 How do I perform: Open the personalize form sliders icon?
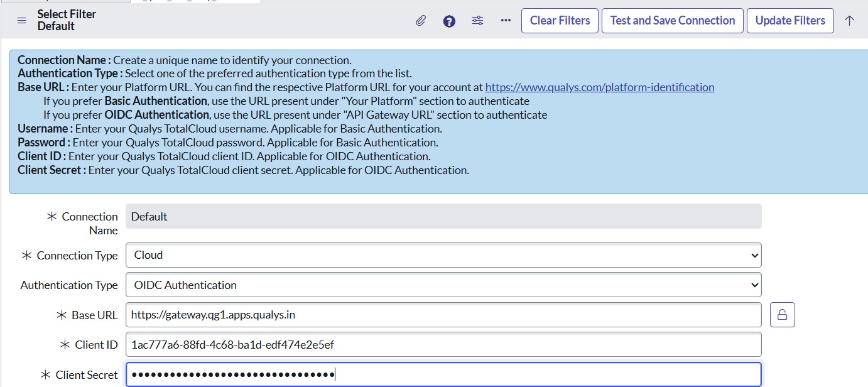click(478, 21)
